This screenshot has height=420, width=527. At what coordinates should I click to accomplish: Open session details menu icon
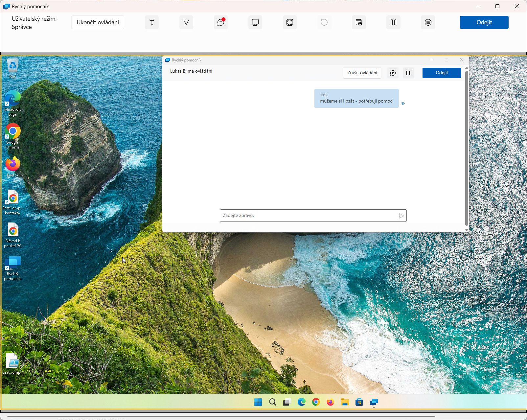coord(428,22)
